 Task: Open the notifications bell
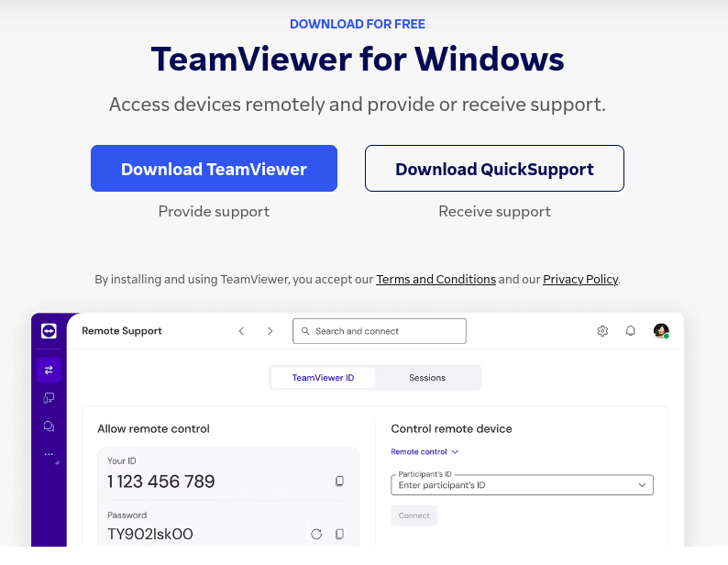pos(631,331)
